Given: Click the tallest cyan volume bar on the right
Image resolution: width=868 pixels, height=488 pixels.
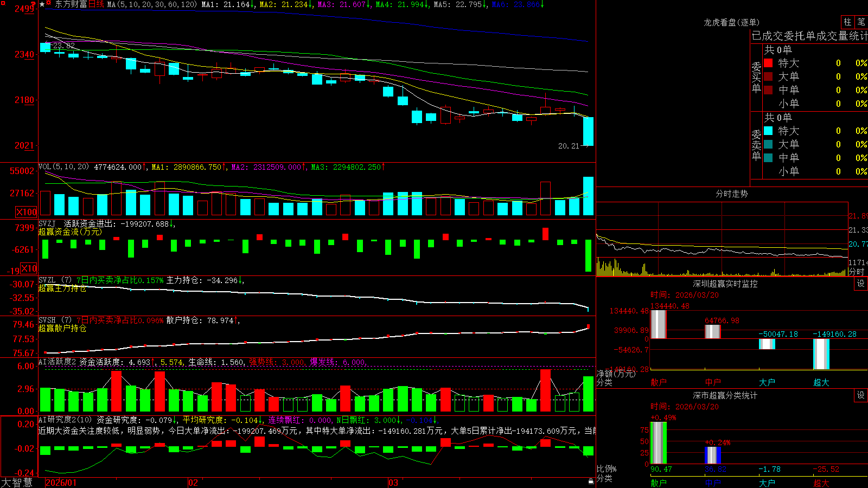Looking at the screenshot, I should tap(588, 196).
